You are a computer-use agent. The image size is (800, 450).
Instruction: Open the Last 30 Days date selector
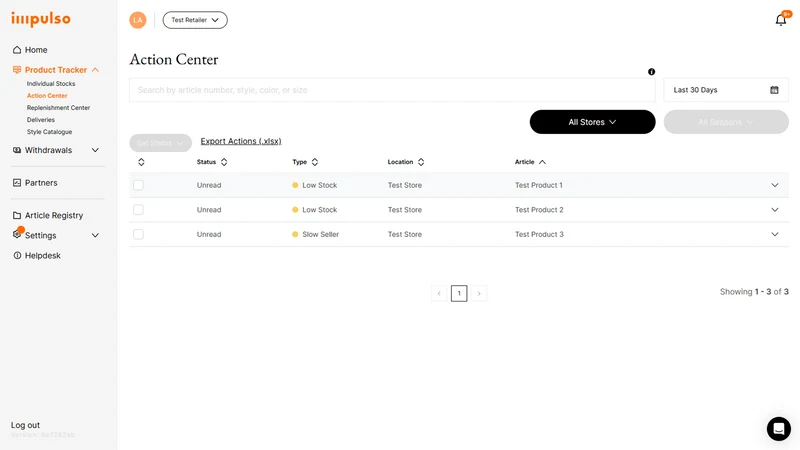(x=726, y=90)
